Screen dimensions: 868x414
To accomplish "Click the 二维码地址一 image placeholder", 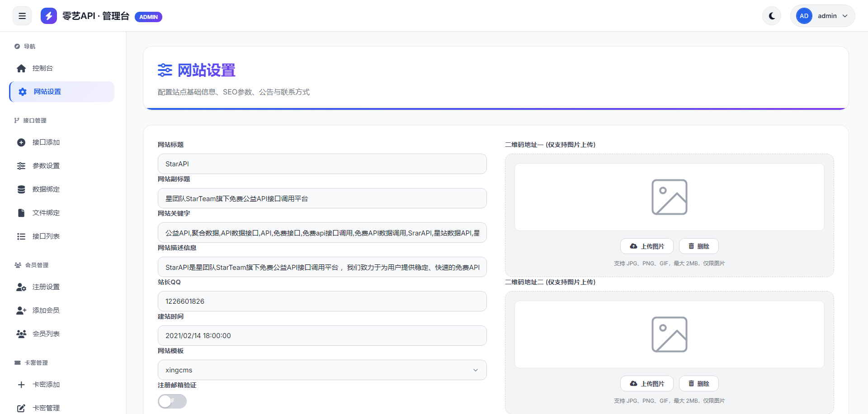I will (669, 197).
